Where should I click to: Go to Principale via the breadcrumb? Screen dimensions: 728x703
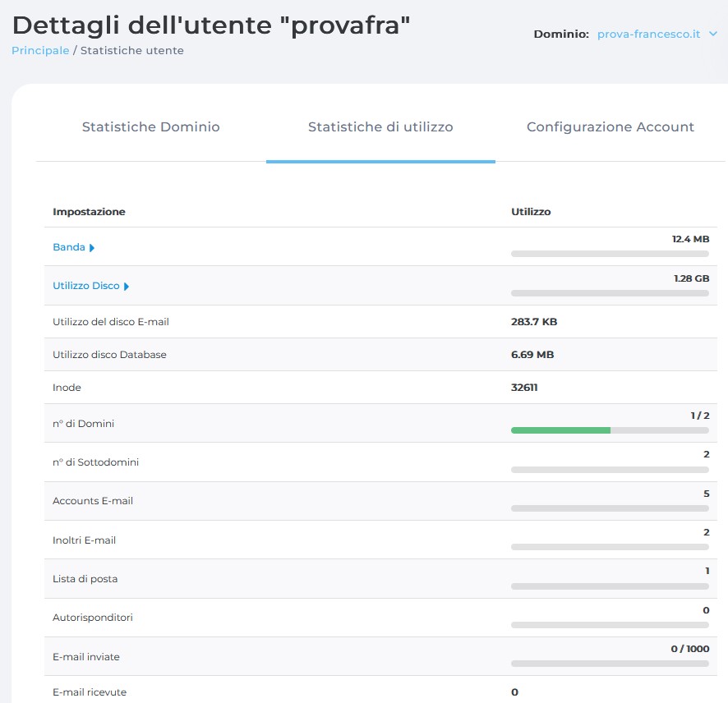(x=40, y=51)
